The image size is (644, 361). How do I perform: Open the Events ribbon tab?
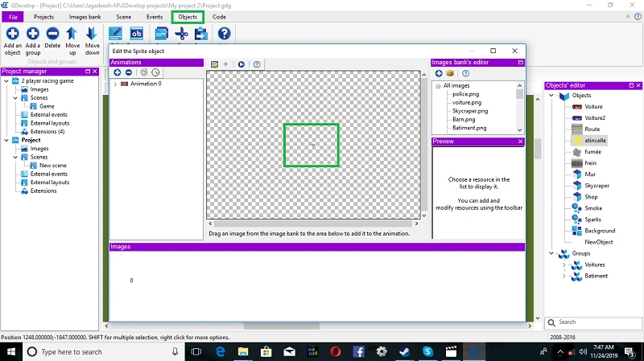[155, 17]
